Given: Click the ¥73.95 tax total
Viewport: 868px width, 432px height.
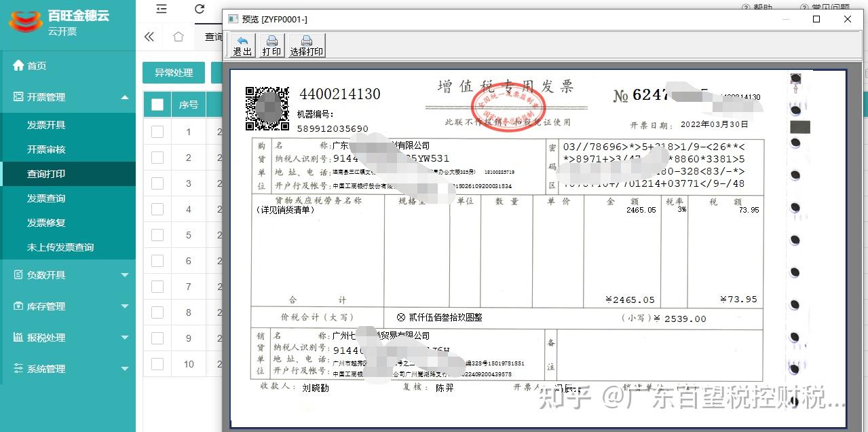Looking at the screenshot, I should [738, 300].
